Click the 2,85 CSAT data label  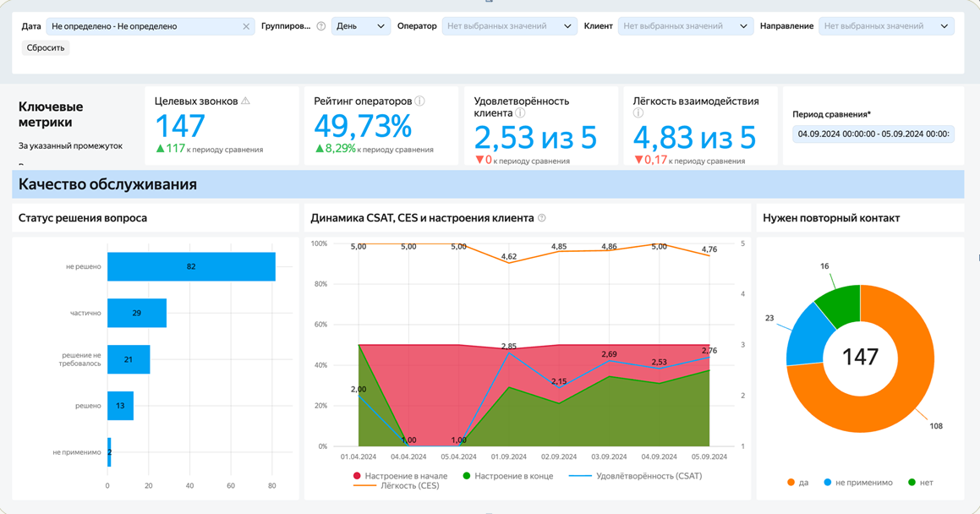(509, 346)
